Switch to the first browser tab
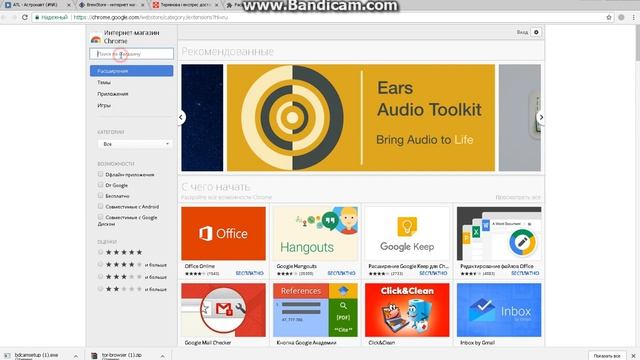Screen dimensions: 640x360 (36, 5)
